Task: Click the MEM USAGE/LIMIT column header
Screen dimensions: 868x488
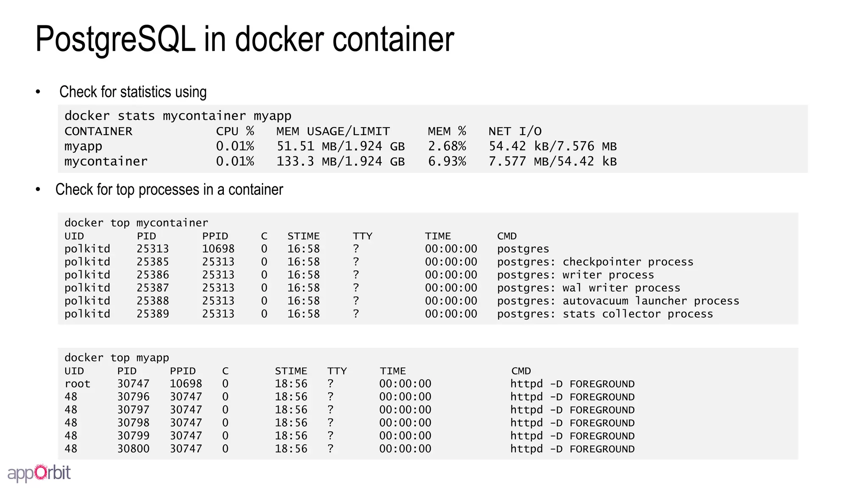Action: [x=333, y=131]
